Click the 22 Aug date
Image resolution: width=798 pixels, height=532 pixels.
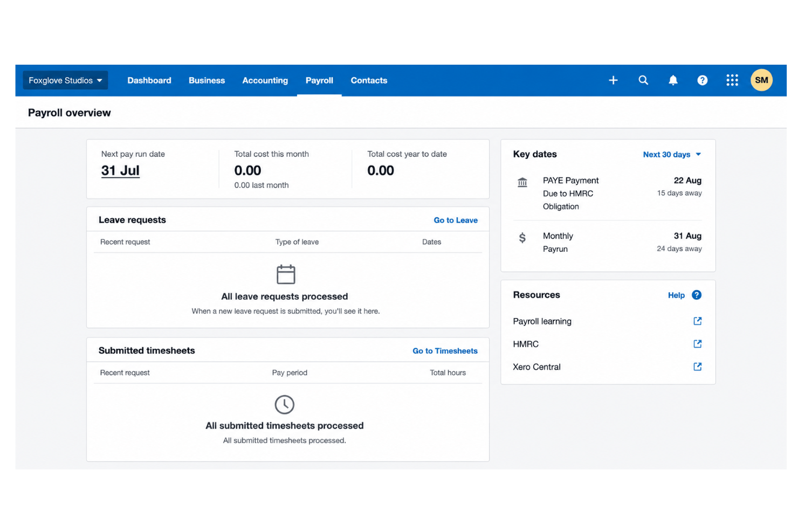[687, 181]
